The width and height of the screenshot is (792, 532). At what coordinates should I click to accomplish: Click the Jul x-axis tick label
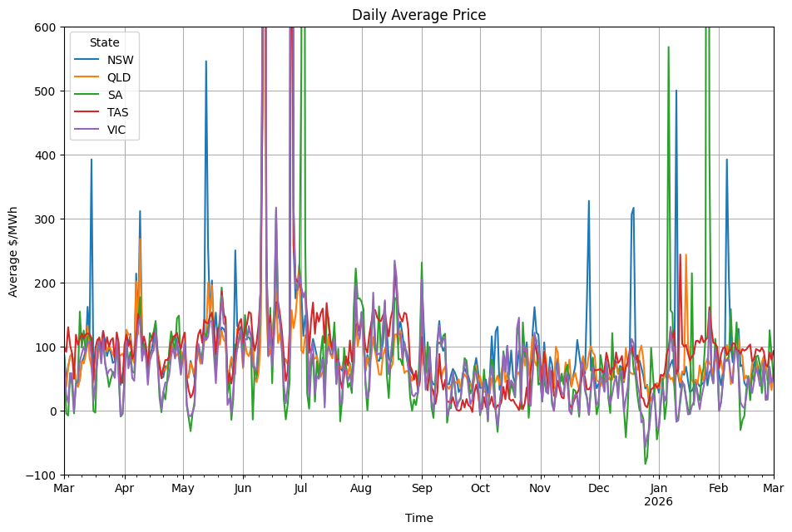point(301,489)
